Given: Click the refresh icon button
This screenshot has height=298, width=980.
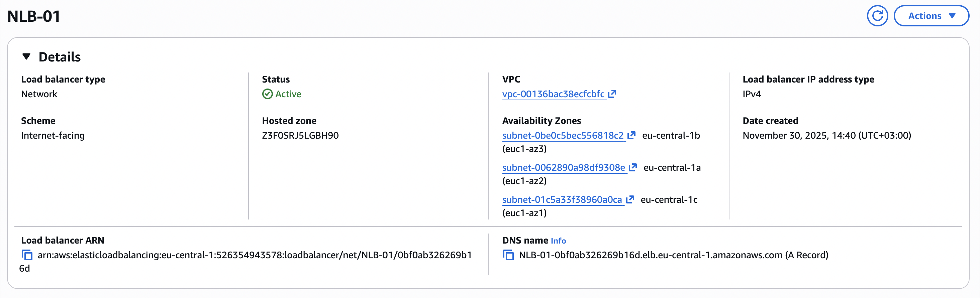Looking at the screenshot, I should [877, 16].
